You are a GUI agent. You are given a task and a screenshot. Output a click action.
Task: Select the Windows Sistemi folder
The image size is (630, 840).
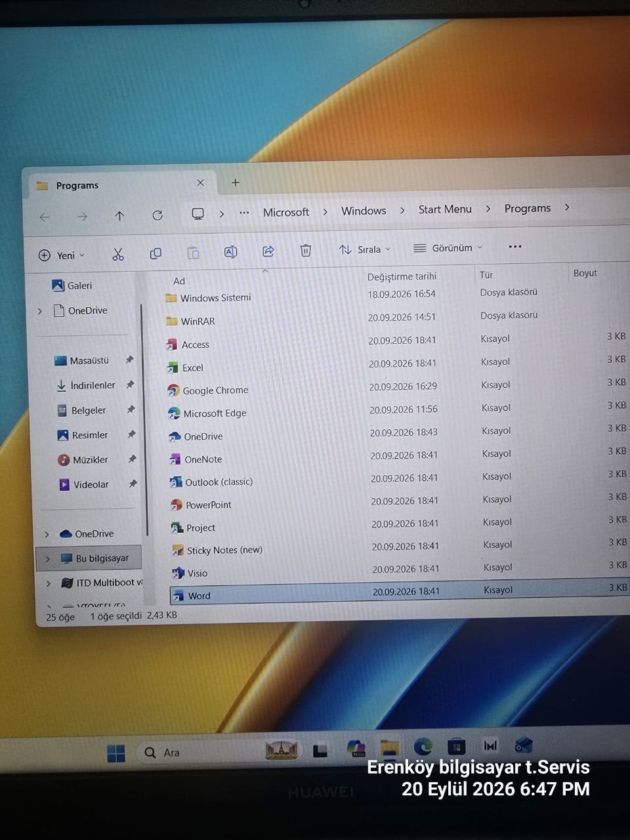208,298
